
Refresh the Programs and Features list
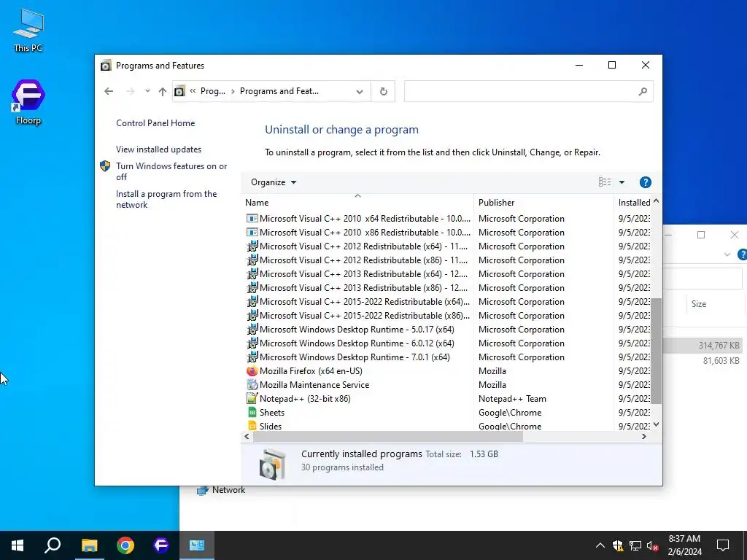point(384,91)
